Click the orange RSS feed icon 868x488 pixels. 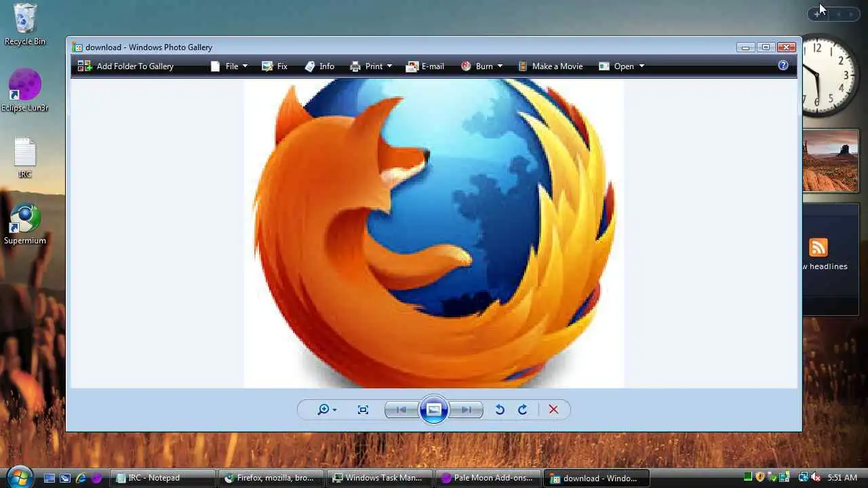click(818, 247)
